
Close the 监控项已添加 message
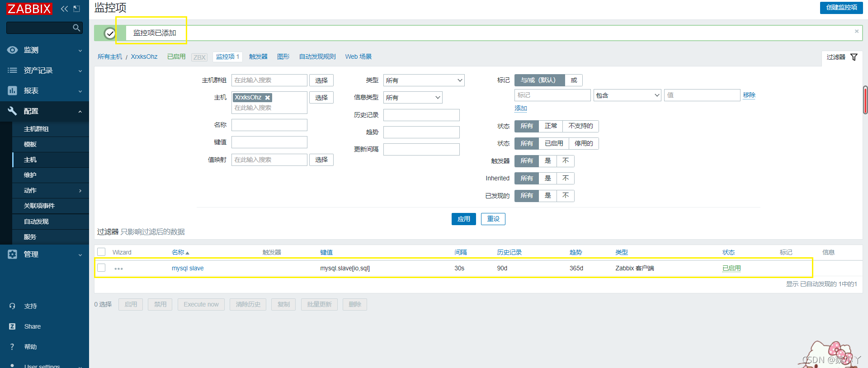tap(857, 31)
